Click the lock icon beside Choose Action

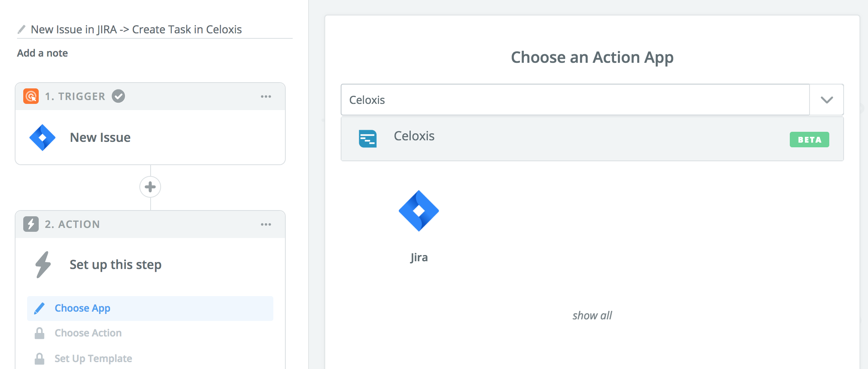click(x=39, y=333)
